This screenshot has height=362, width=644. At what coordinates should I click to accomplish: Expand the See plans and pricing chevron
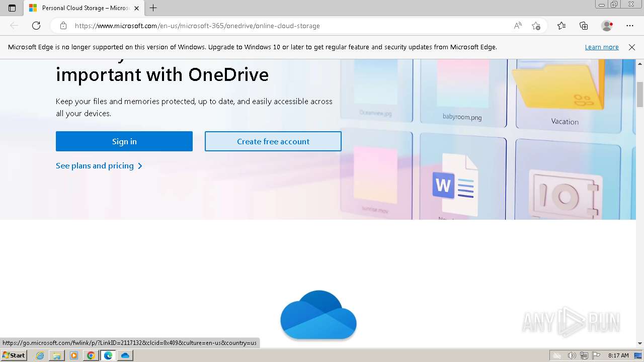140,166
